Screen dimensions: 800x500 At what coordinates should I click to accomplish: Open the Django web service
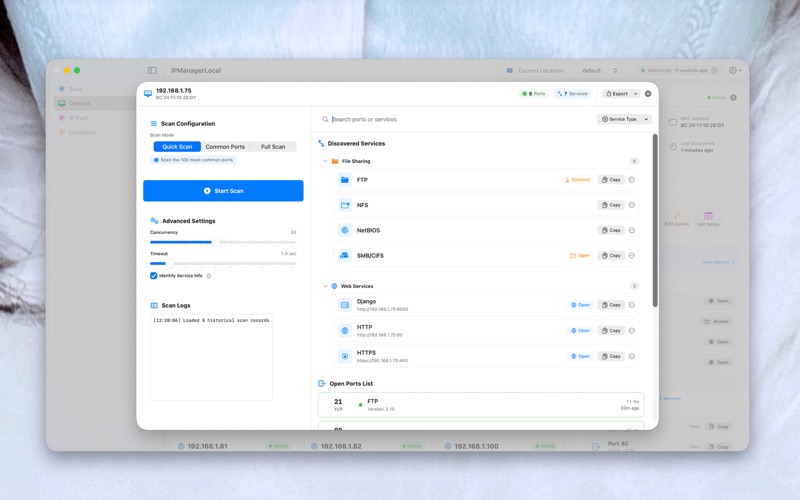click(x=580, y=305)
